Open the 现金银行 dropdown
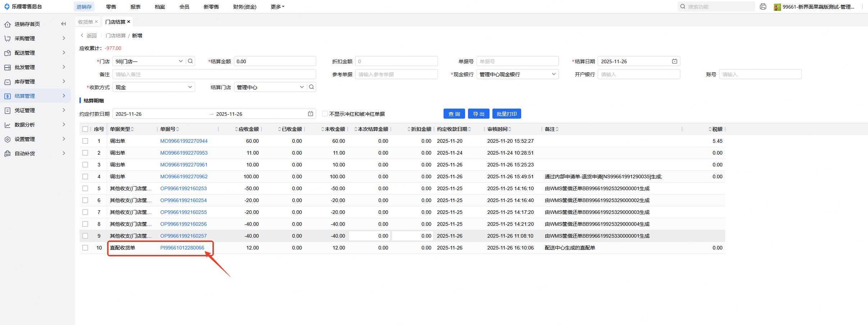Viewport: 868px width, 325px height. click(517, 74)
